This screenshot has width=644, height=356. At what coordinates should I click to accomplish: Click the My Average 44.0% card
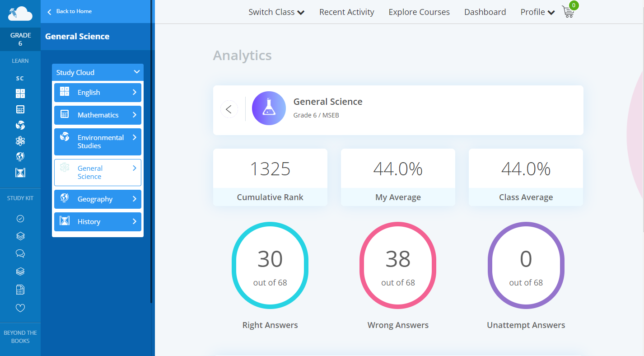tap(398, 178)
